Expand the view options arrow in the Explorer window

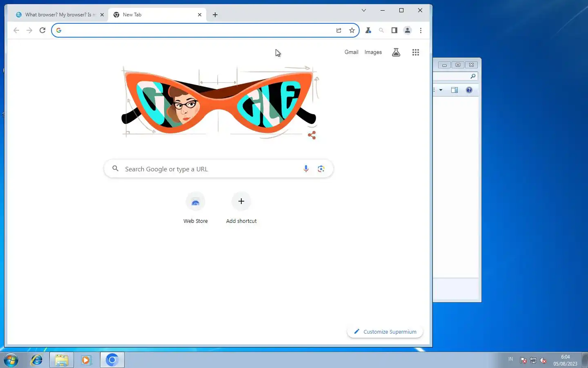click(x=441, y=90)
